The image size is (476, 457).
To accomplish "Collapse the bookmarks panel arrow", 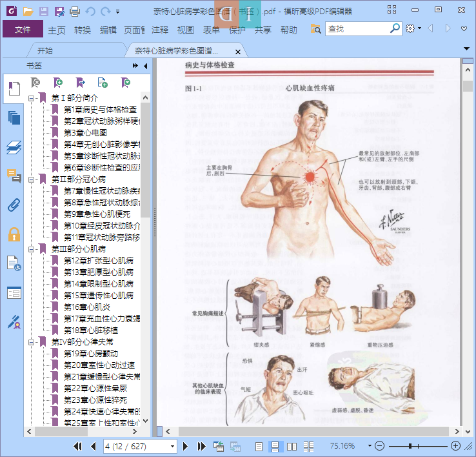I will (146, 66).
